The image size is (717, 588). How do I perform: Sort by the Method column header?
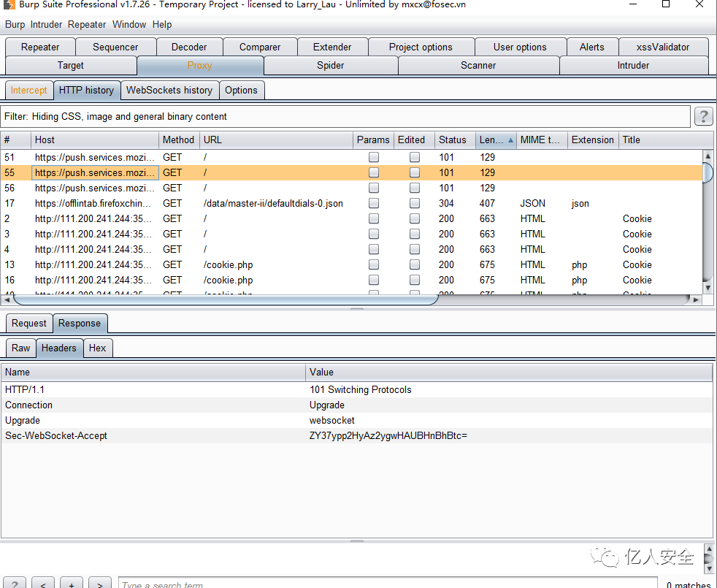(x=179, y=140)
